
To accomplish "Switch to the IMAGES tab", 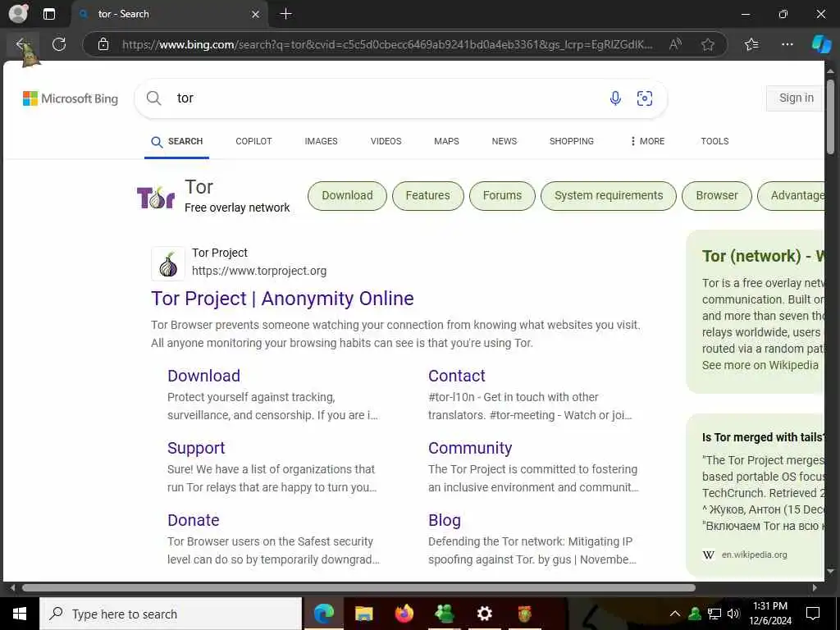I will 321,141.
